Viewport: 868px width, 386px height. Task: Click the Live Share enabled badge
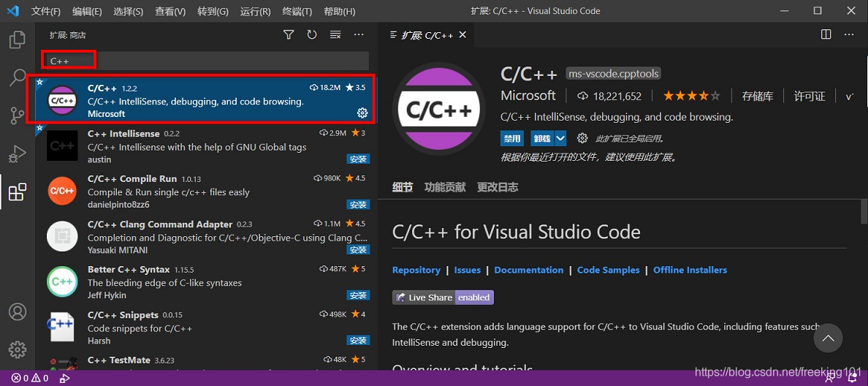443,298
